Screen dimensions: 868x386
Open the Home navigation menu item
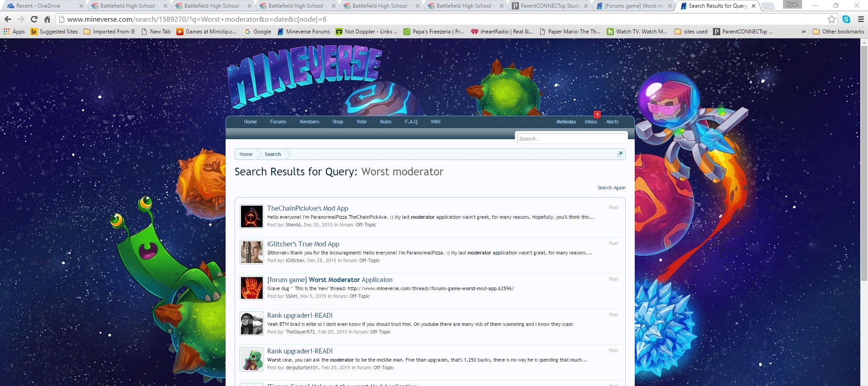click(250, 122)
